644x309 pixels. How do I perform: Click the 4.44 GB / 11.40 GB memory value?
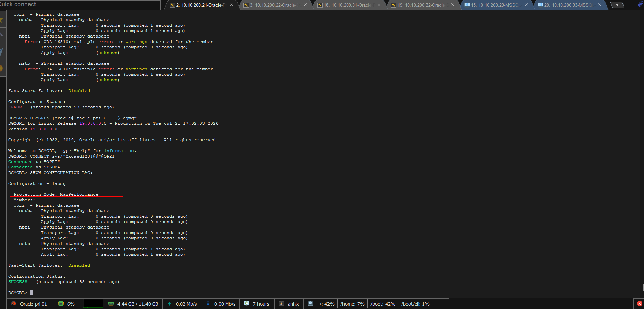[x=138, y=304]
